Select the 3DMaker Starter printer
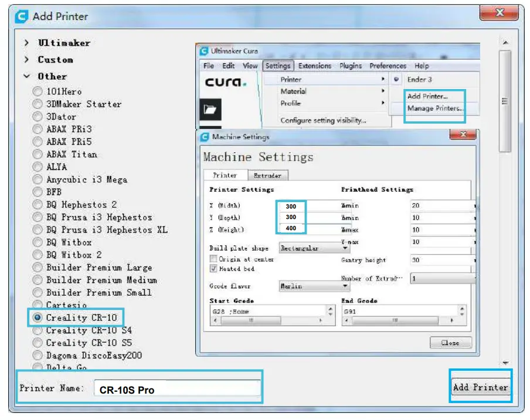530x420 pixels. point(38,104)
